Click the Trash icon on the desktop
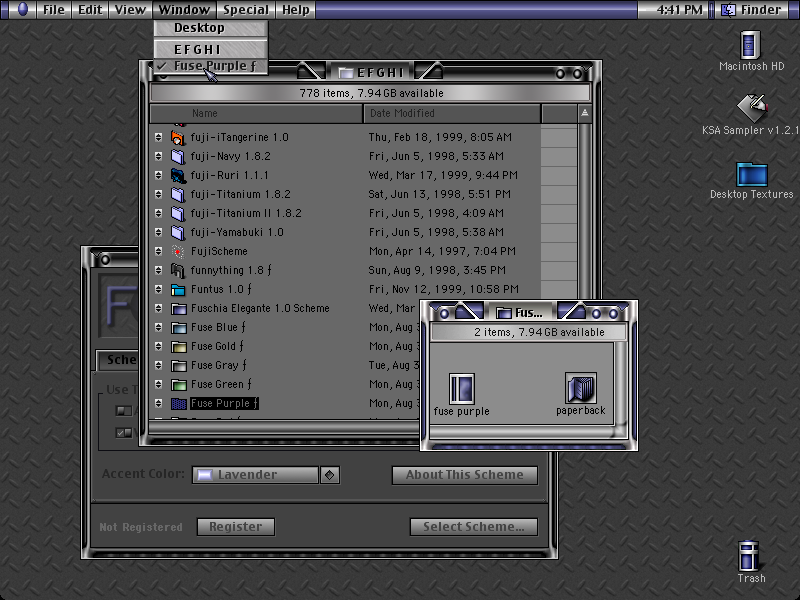This screenshot has width=800, height=600. tap(749, 556)
